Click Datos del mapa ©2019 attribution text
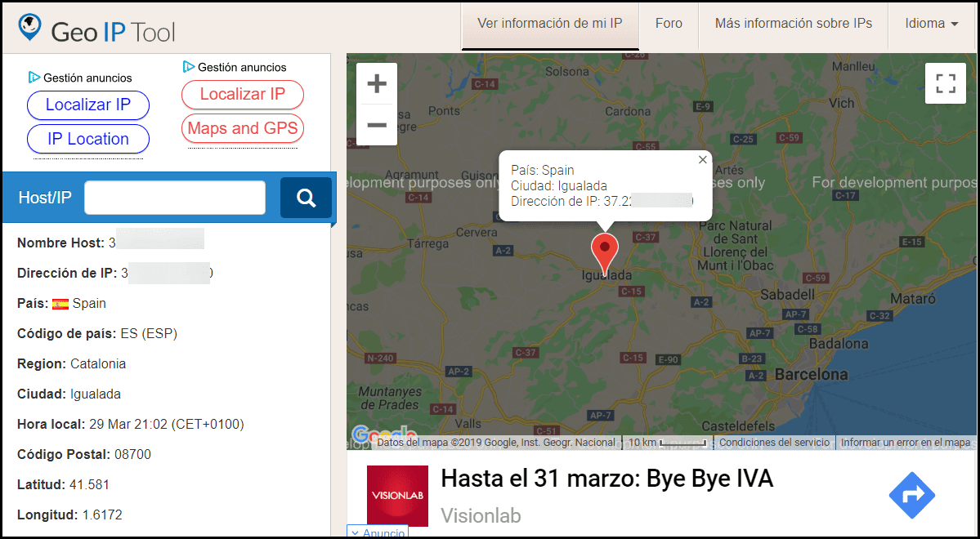Viewport: 980px width, 539px height. [496, 442]
